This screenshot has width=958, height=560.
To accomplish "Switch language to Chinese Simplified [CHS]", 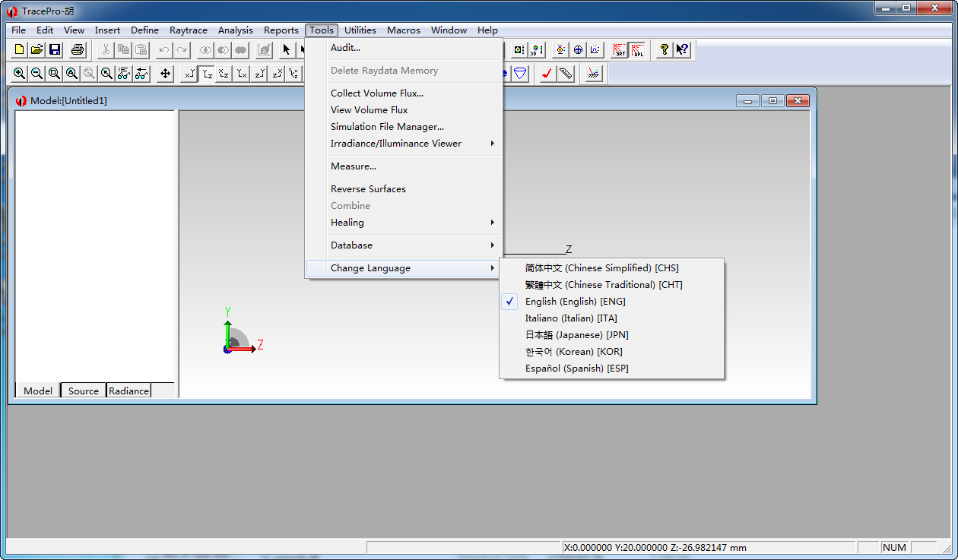I will point(611,268).
